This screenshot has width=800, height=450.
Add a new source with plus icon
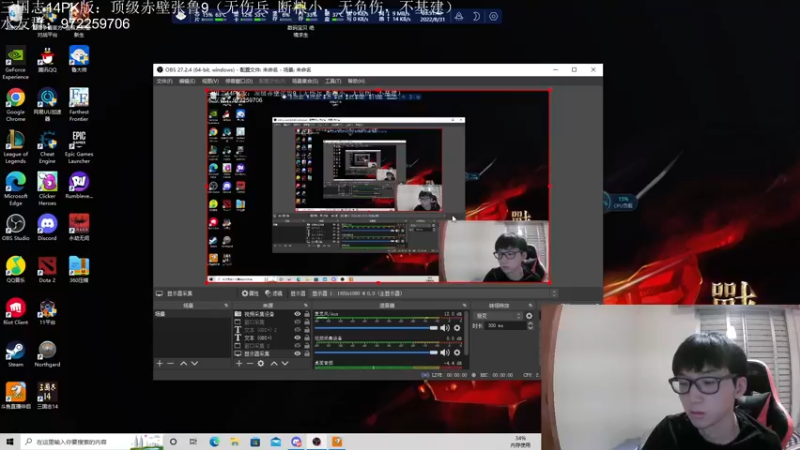(239, 363)
